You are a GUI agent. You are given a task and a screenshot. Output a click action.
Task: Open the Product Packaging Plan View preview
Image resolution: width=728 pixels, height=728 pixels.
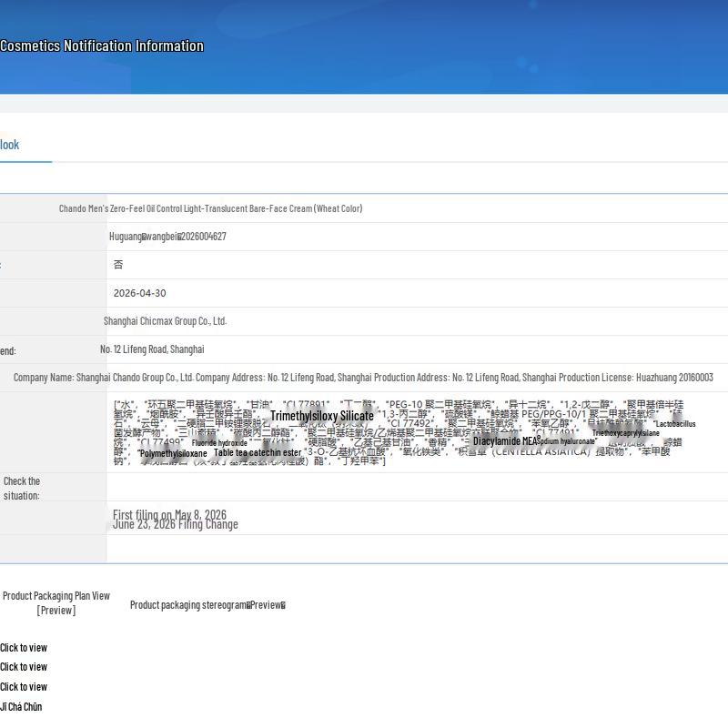pos(56,603)
